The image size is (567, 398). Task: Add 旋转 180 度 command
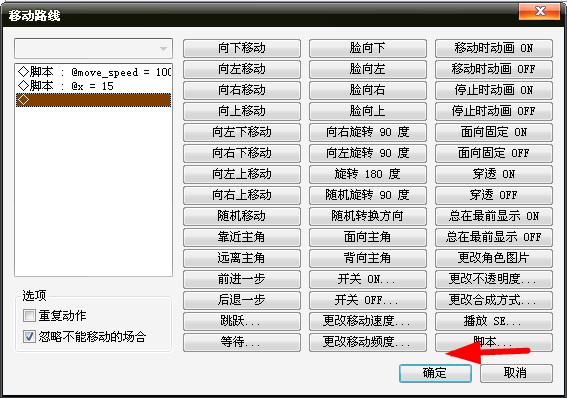(368, 174)
